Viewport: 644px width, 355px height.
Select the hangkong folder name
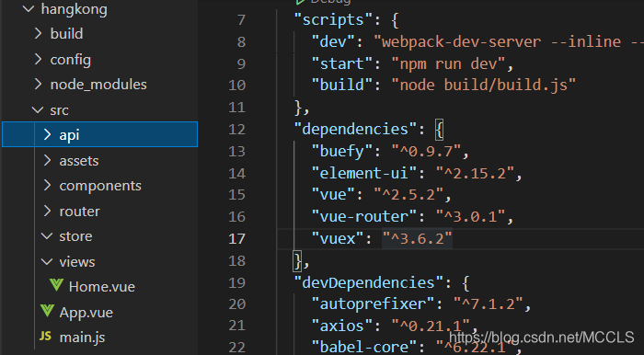(75, 9)
